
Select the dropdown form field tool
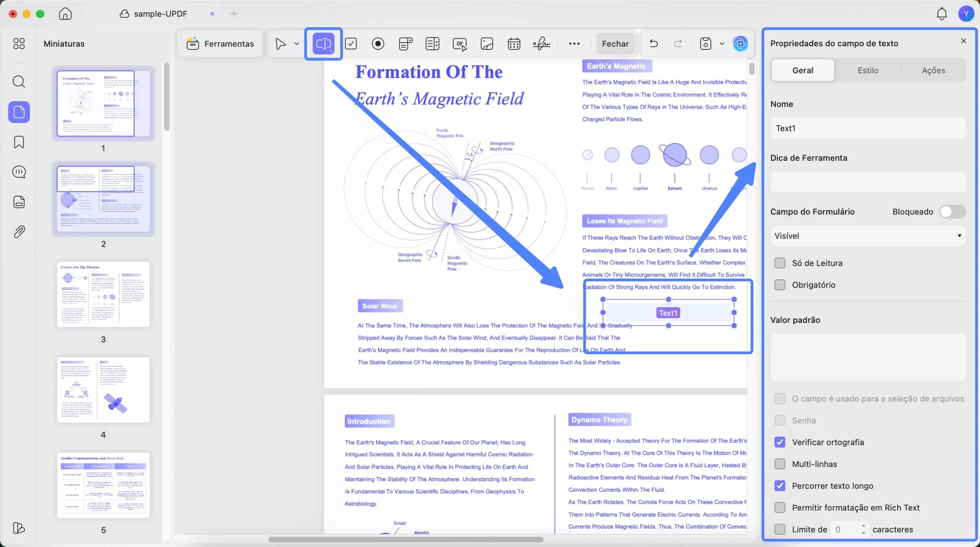pos(405,44)
